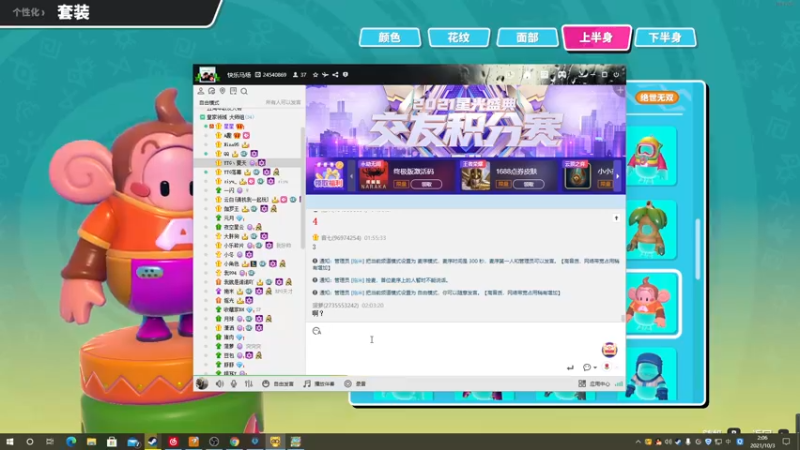Image resolution: width=800 pixels, height=450 pixels.
Task: Click the 领取福利 gift icon in the promo bar
Action: pos(329,175)
